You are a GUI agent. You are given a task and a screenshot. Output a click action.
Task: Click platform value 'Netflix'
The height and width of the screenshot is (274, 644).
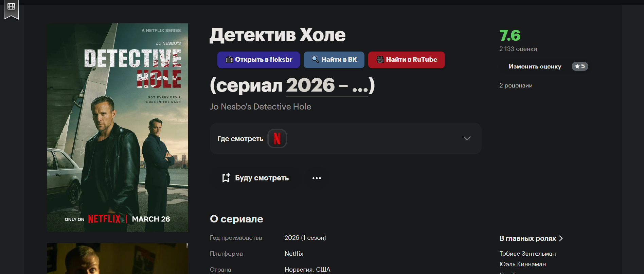294,254
